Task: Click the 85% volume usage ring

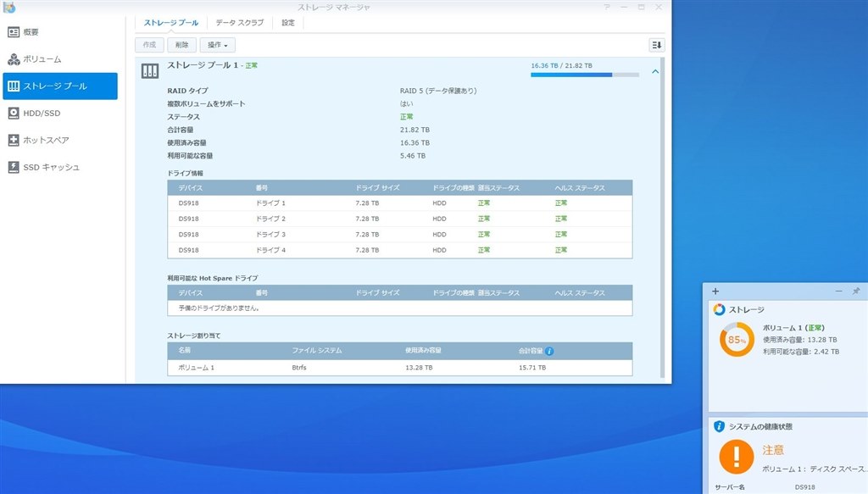Action: (737, 340)
